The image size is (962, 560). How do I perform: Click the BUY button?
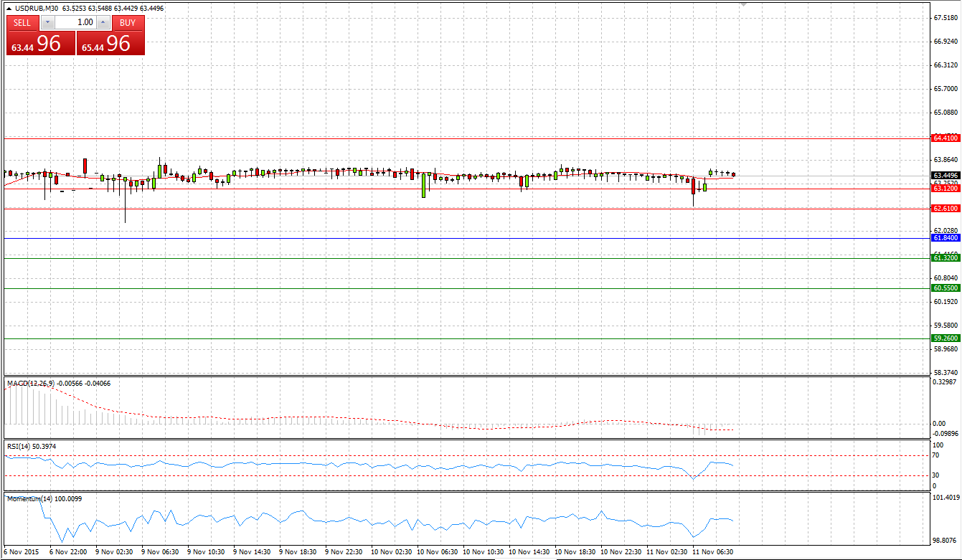point(128,22)
